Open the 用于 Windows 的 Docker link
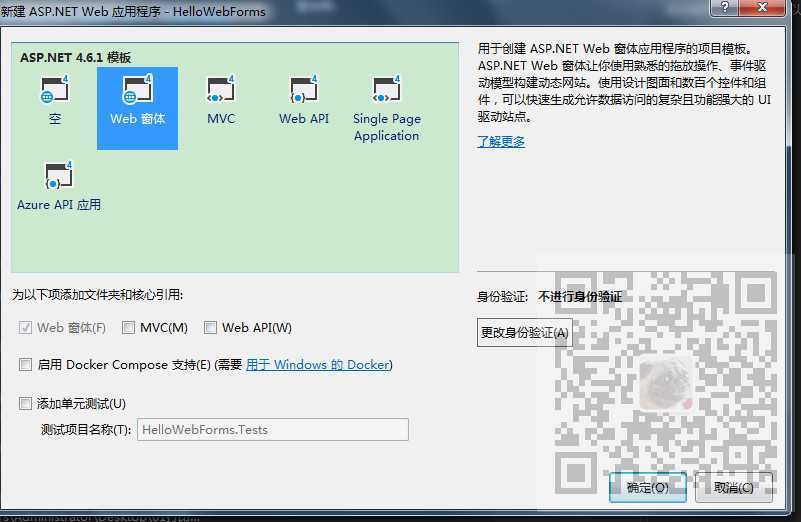The height and width of the screenshot is (522, 801). point(319,365)
